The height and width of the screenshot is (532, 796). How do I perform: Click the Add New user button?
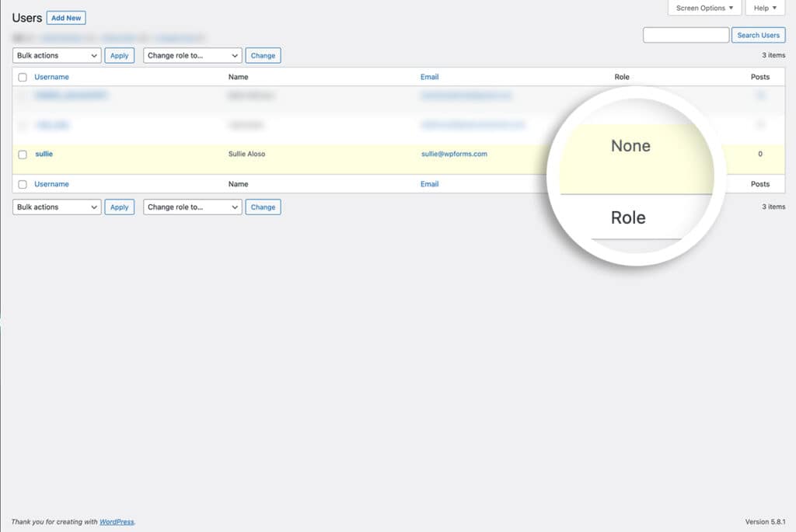click(x=66, y=17)
